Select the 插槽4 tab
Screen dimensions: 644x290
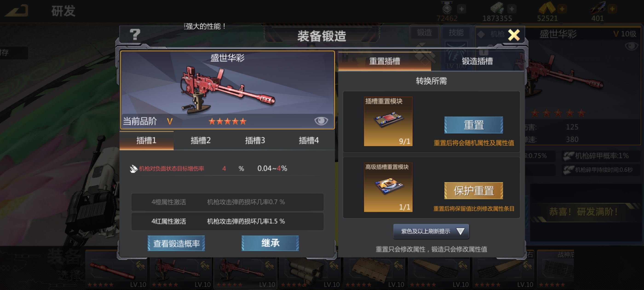(x=309, y=140)
